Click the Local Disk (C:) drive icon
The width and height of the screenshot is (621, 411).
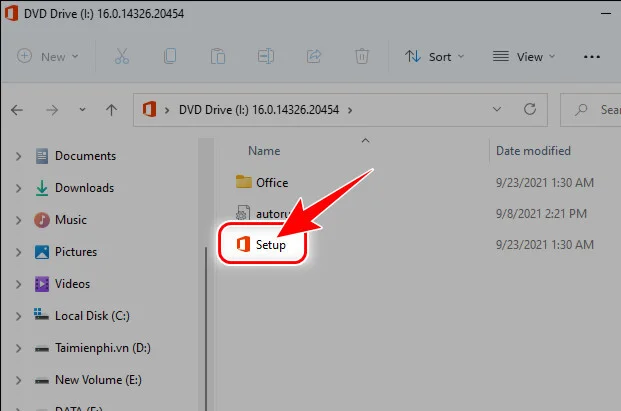[x=41, y=315]
